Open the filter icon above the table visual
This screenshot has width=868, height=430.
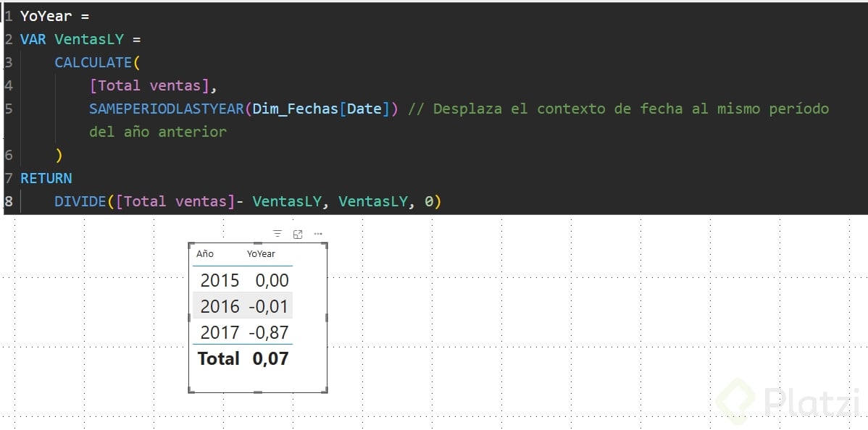pos(277,234)
